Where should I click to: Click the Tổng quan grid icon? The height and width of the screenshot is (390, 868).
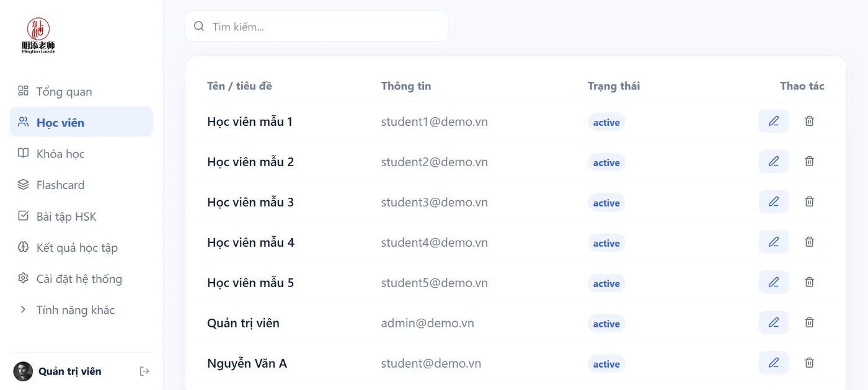coord(23,91)
